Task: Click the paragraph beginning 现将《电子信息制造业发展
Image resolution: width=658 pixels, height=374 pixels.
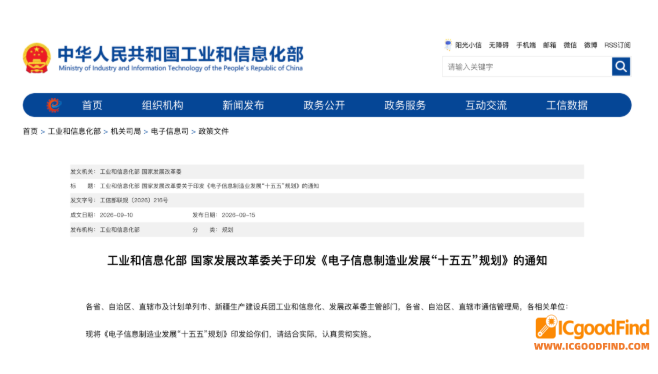Action: pos(229,334)
